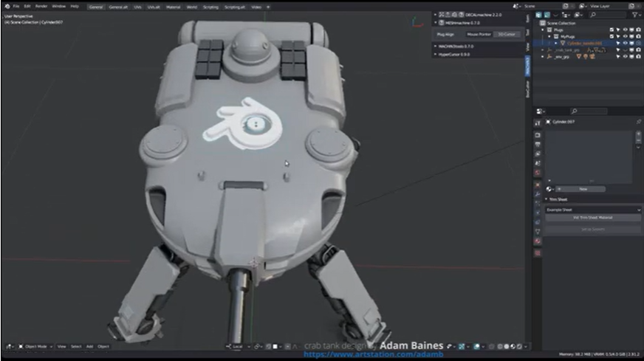Open the Particles properties tab
This screenshot has height=361, width=644.
538,204
